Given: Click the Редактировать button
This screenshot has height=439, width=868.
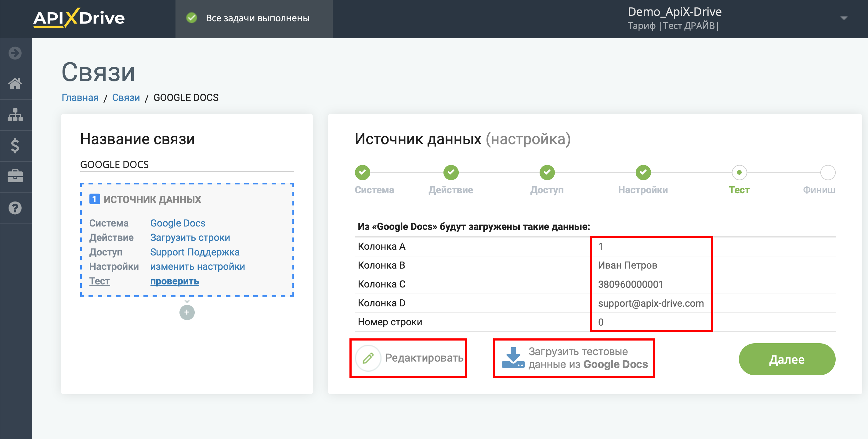Looking at the screenshot, I should pos(408,358).
